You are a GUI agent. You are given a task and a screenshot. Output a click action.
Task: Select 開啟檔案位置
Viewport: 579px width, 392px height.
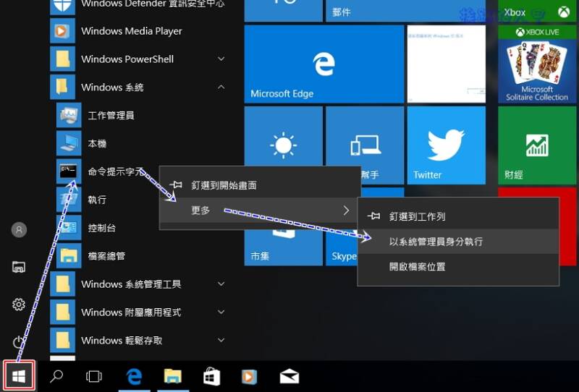click(458, 266)
